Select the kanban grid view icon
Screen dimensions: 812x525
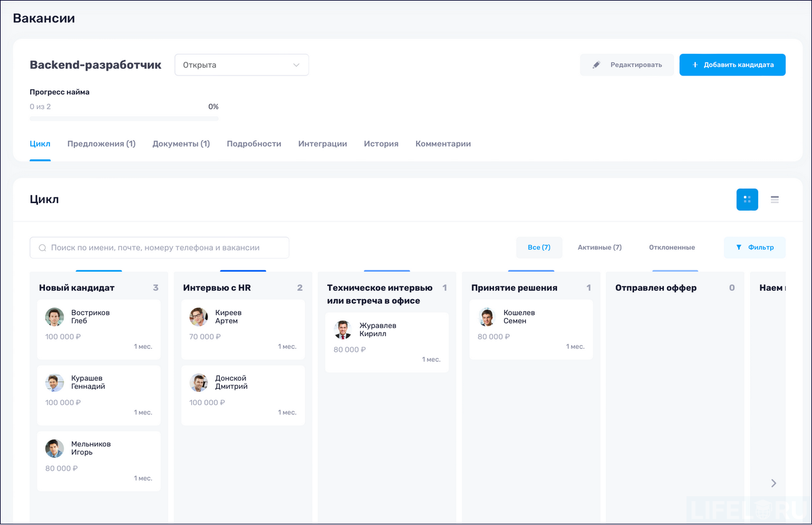(x=747, y=199)
